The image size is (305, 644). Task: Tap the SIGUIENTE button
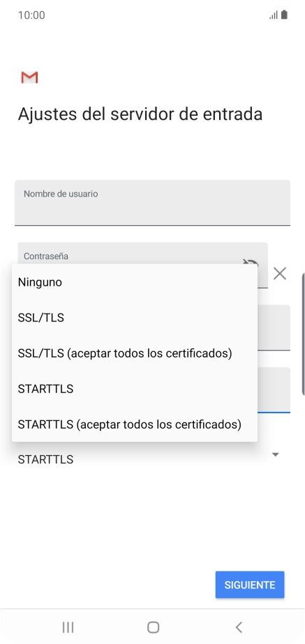(250, 585)
